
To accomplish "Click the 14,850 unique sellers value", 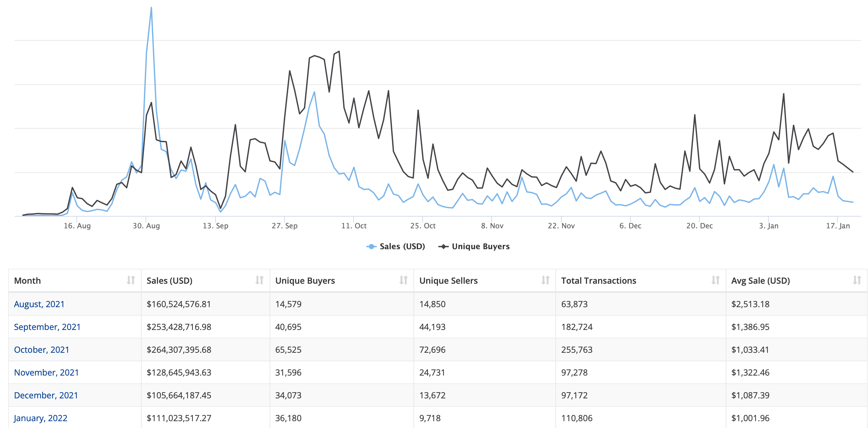I will [x=432, y=304].
